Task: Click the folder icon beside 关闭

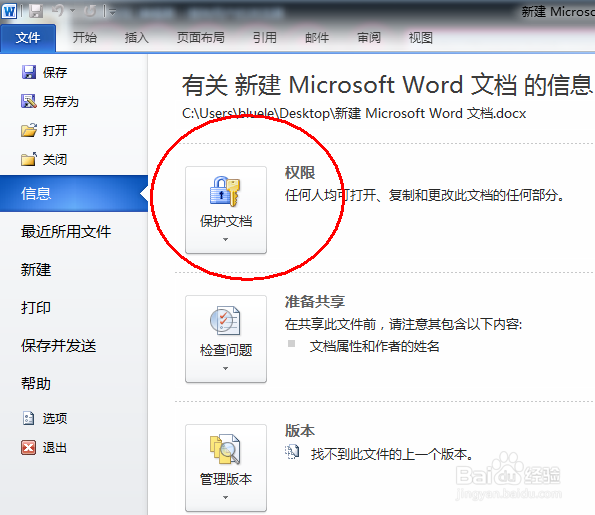Action: coord(29,159)
